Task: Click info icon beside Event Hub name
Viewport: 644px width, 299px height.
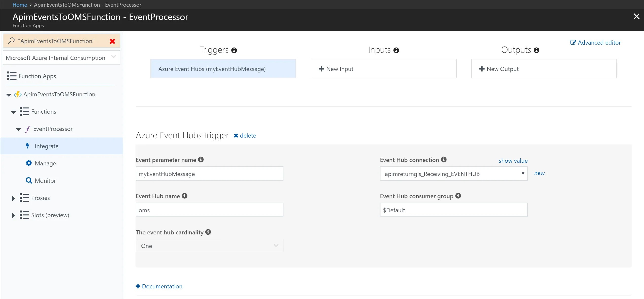Action: tap(184, 196)
